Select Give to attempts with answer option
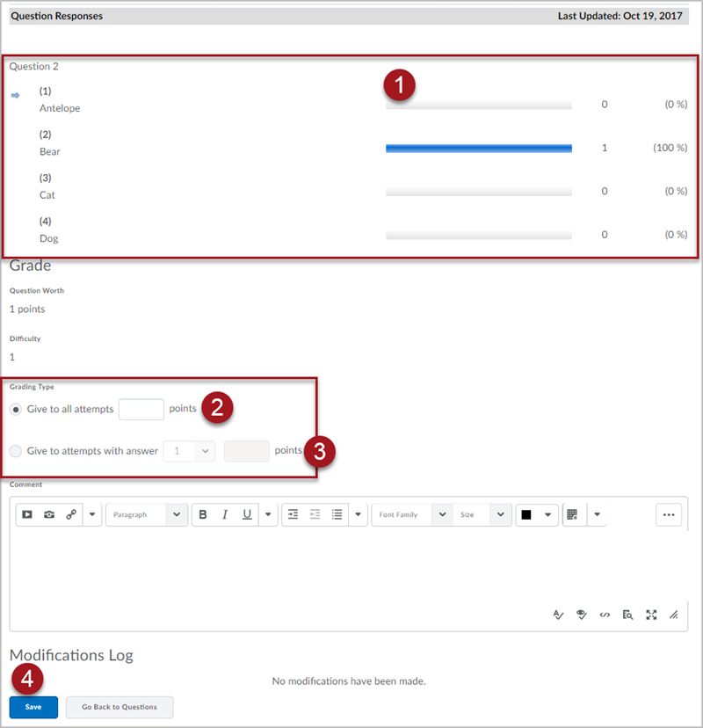Image resolution: width=703 pixels, height=728 pixels. pos(16,451)
